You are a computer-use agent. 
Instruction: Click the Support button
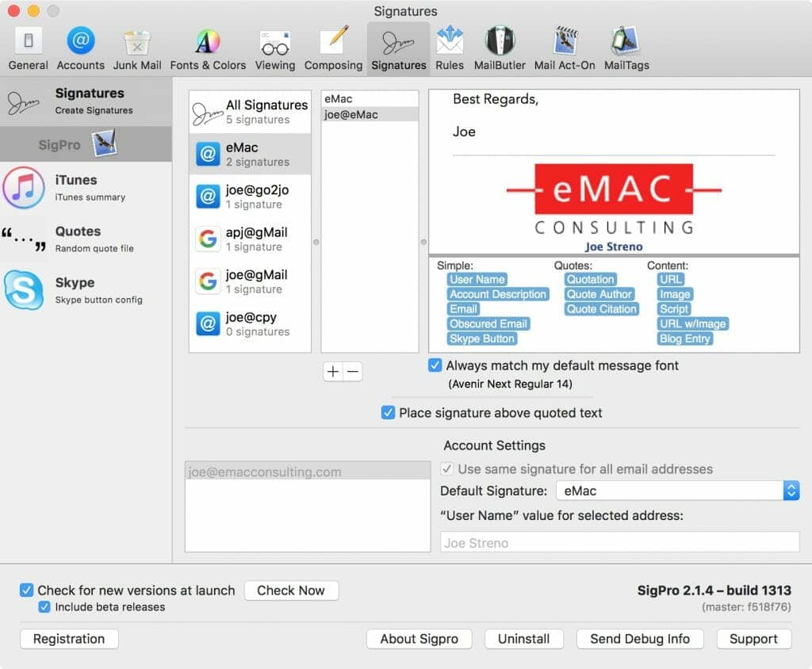753,639
